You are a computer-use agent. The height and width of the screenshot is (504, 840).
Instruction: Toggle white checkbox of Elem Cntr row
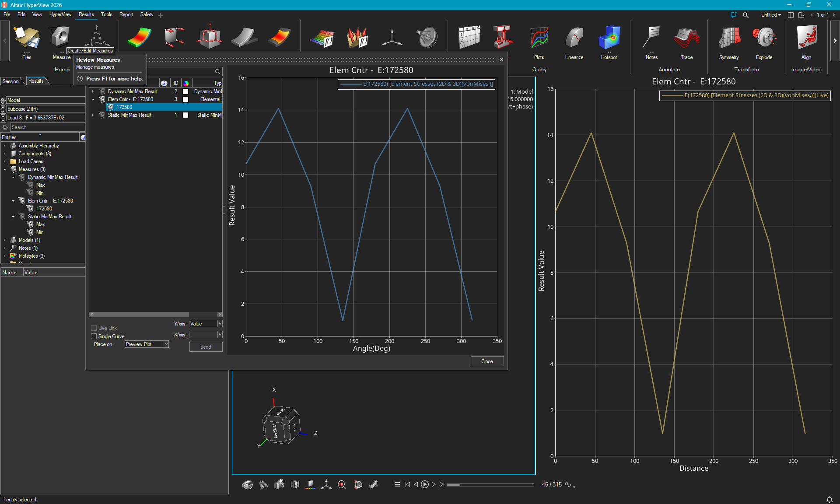coord(185,99)
